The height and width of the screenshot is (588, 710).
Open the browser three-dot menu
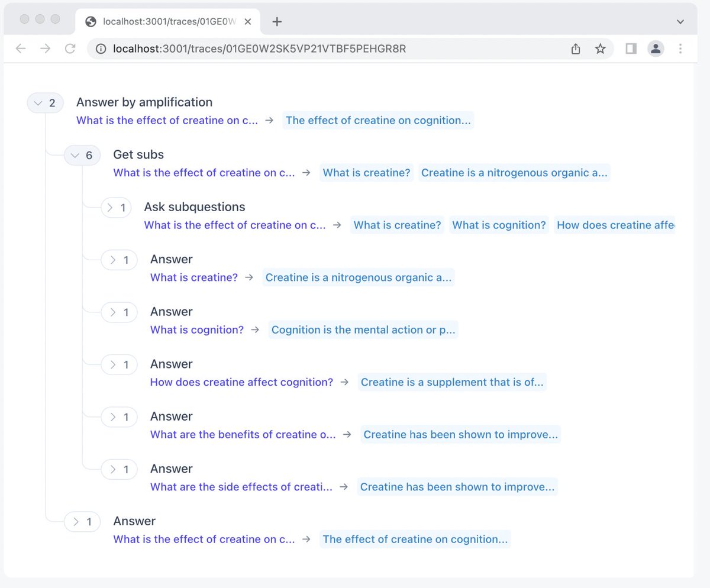pos(680,49)
